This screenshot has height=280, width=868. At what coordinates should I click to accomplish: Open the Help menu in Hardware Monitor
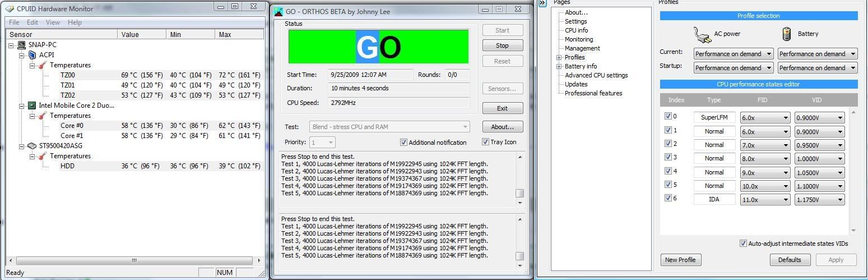(75, 22)
